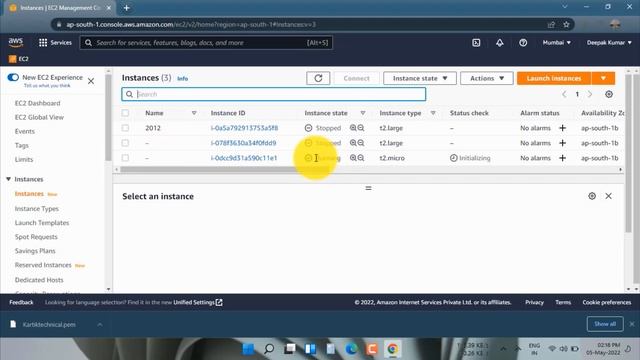
Task: Share this page from address bar
Action: [551, 24]
